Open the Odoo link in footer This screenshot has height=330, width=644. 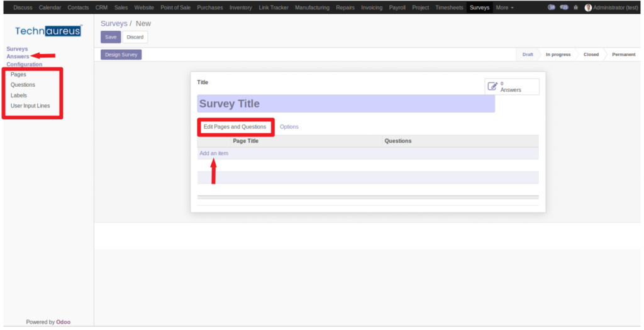pos(64,322)
